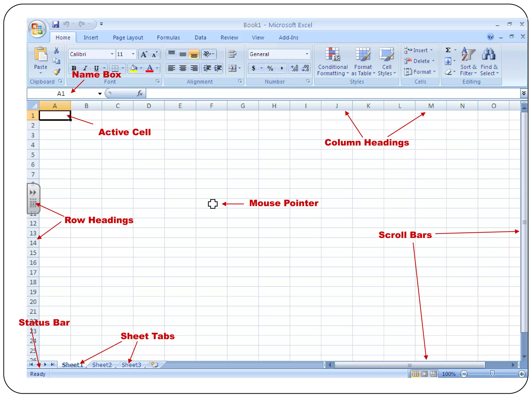
Task: Click the Select All corner button
Action: [x=33, y=105]
